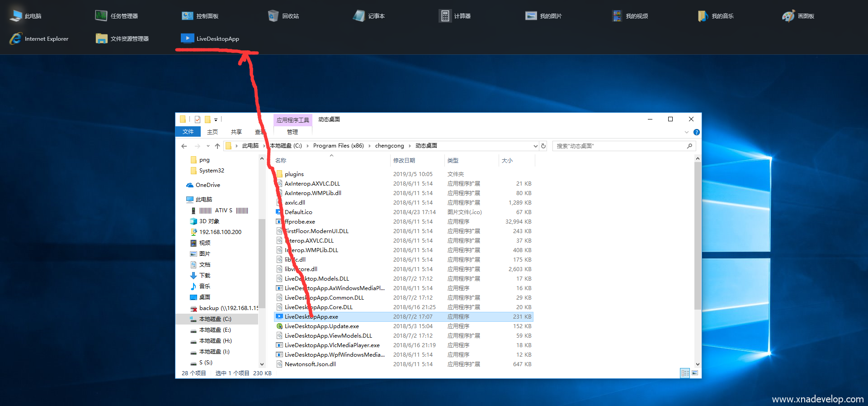This screenshot has height=406, width=868.
Task: Launch the Internet Explorer icon
Action: [16, 38]
